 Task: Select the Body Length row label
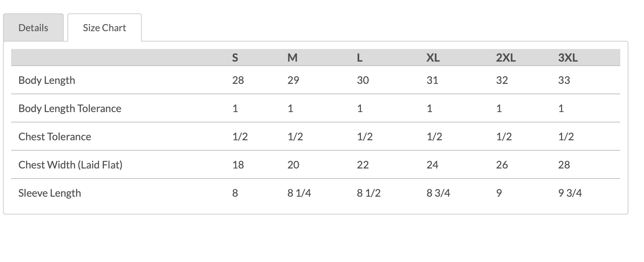(47, 80)
